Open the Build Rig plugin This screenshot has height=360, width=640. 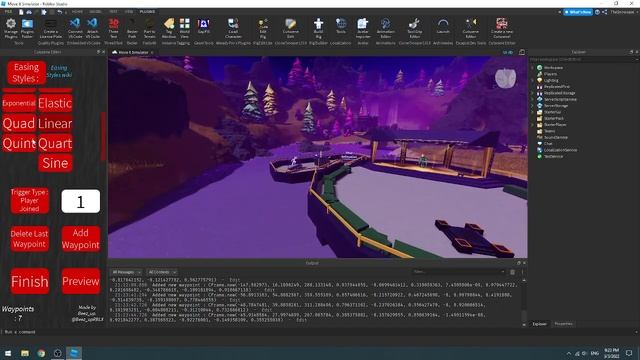318,28
